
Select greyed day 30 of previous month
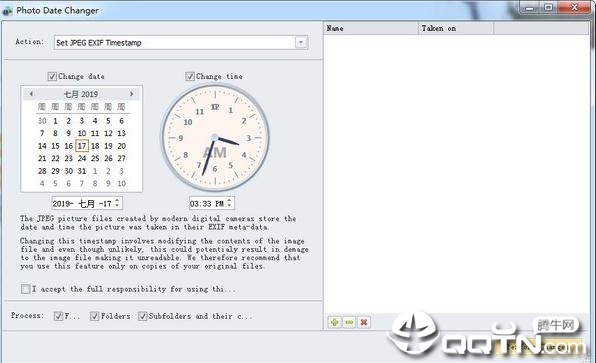click(42, 121)
